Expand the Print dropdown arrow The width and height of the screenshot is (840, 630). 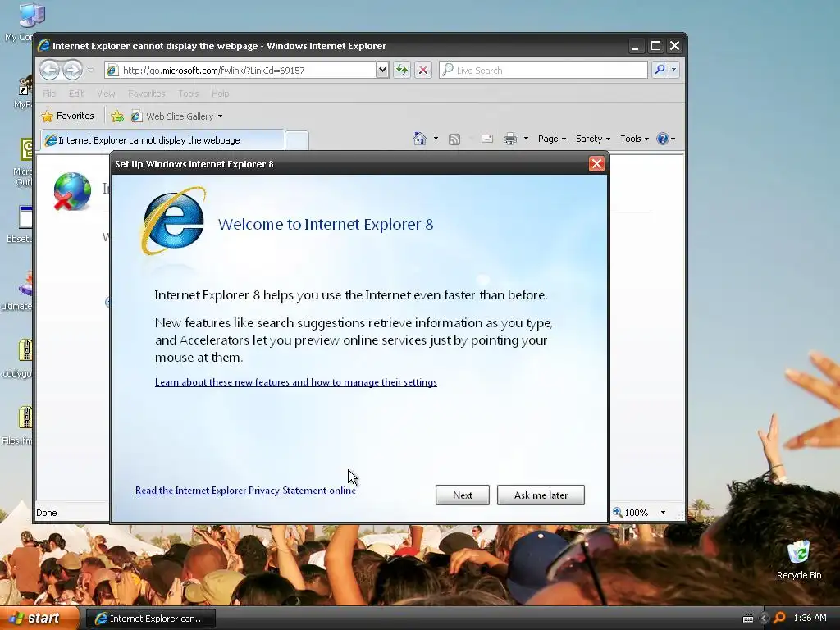(x=526, y=139)
